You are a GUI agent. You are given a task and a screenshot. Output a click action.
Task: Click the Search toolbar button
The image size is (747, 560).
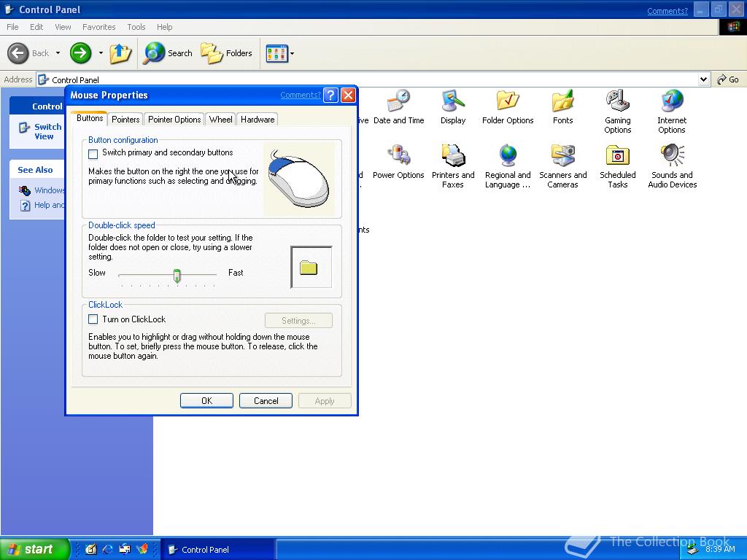coord(168,53)
